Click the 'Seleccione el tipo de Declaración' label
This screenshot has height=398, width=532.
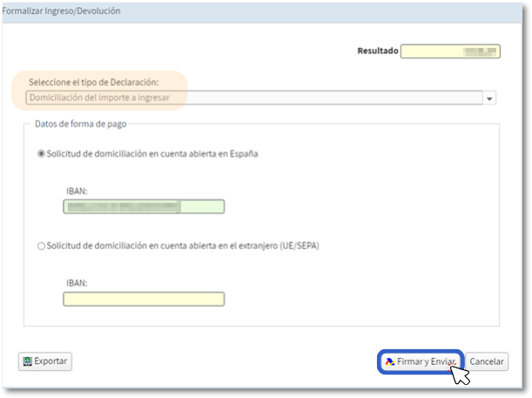point(93,83)
